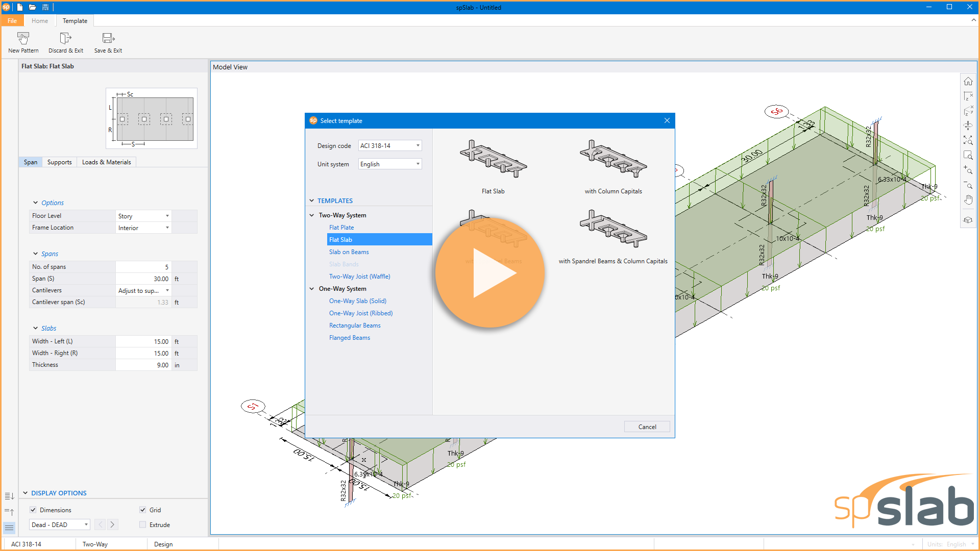Click the Zoom in magnifier icon

click(968, 169)
